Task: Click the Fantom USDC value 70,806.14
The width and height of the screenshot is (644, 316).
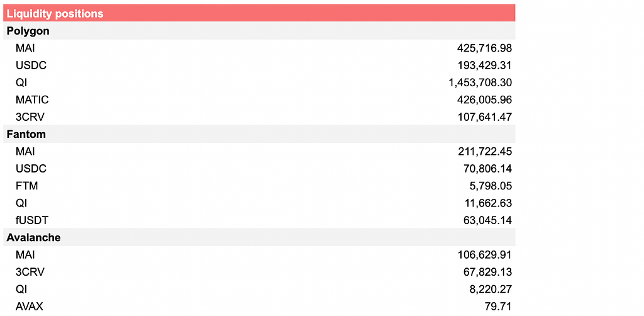Action: tap(487, 169)
